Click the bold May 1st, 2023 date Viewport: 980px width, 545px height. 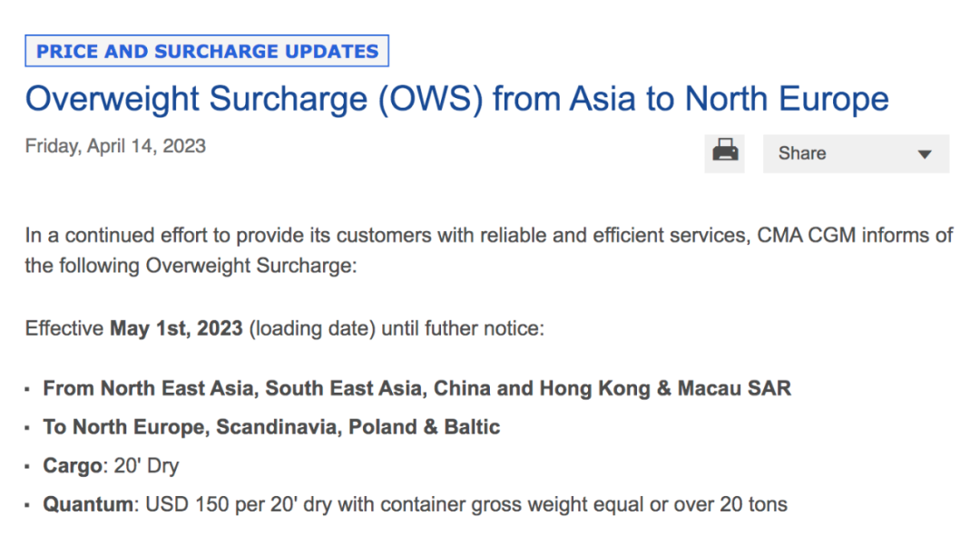(176, 328)
